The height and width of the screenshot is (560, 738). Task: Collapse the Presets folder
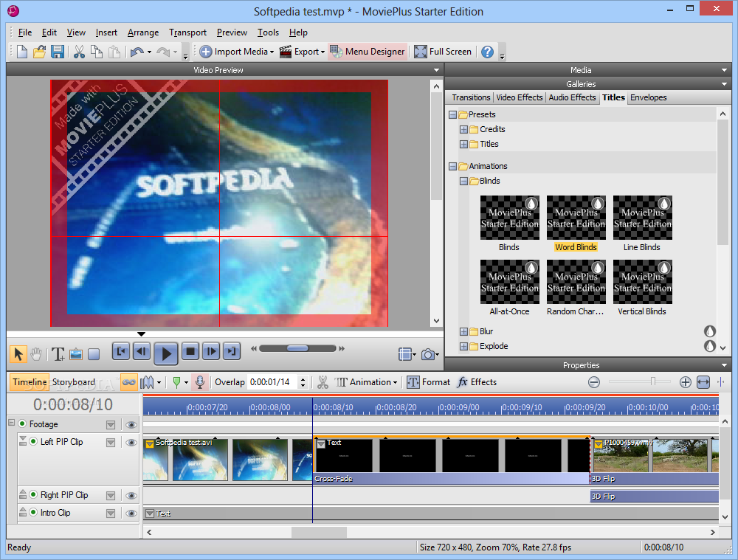[453, 114]
